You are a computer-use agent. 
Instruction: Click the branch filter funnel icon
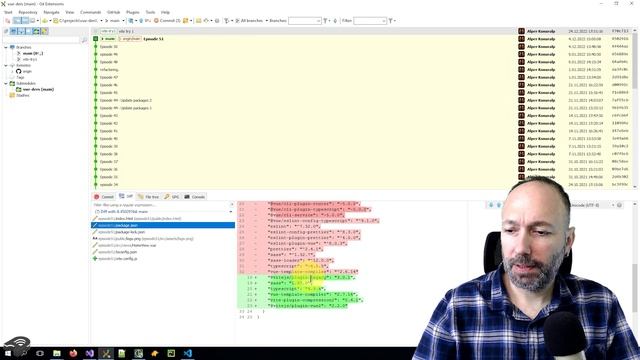[325, 20]
